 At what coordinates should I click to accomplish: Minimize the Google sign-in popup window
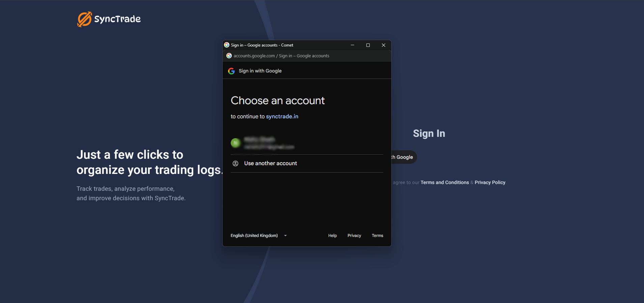click(352, 45)
